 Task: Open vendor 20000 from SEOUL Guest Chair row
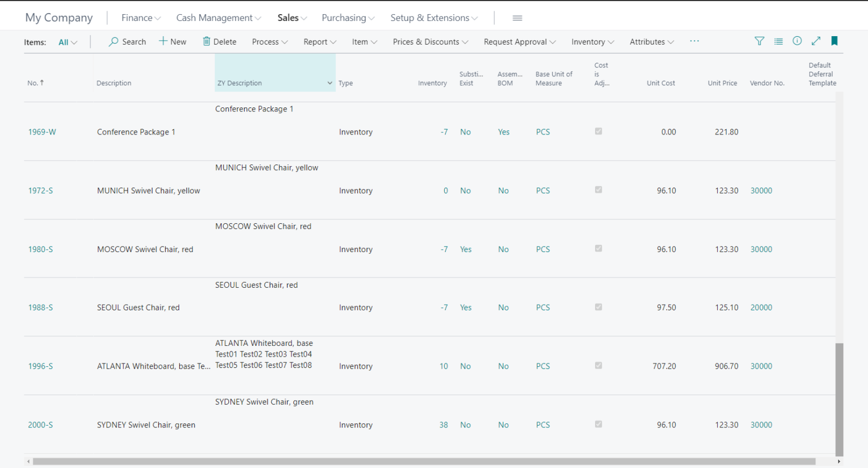tap(761, 307)
